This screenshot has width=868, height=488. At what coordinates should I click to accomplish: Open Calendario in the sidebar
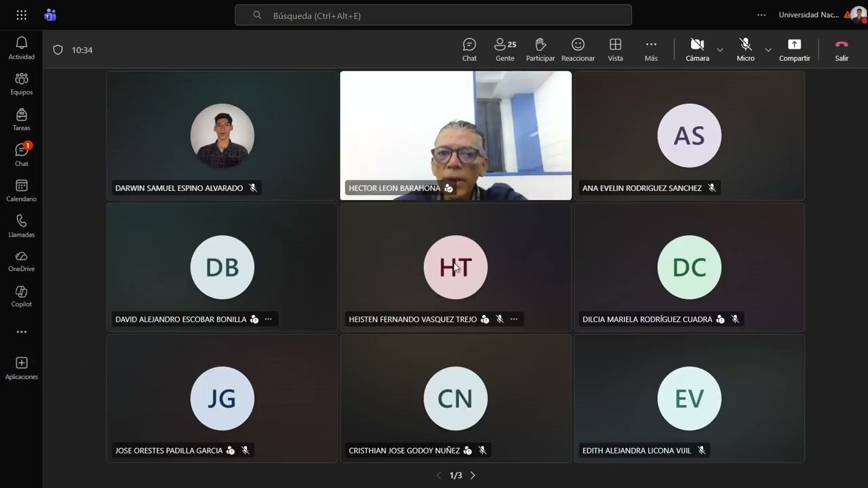21,190
